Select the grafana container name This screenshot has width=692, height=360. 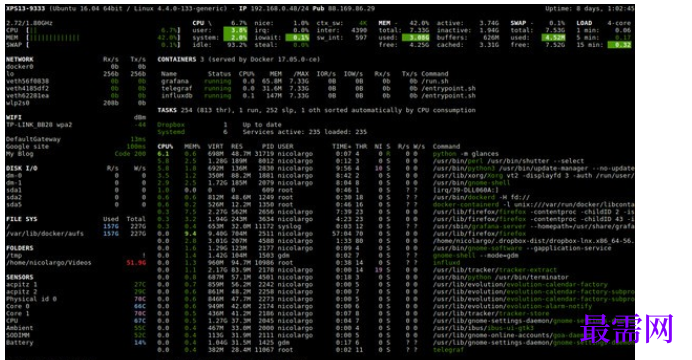click(175, 81)
